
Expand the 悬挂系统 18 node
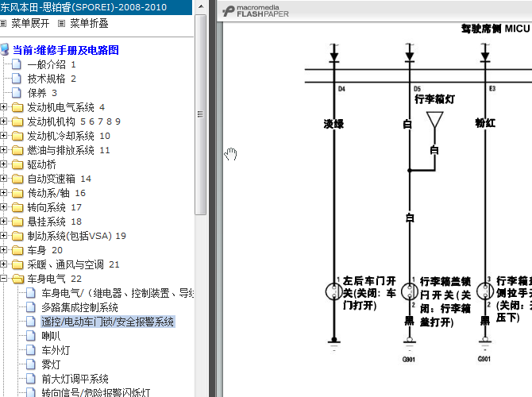tap(3, 221)
